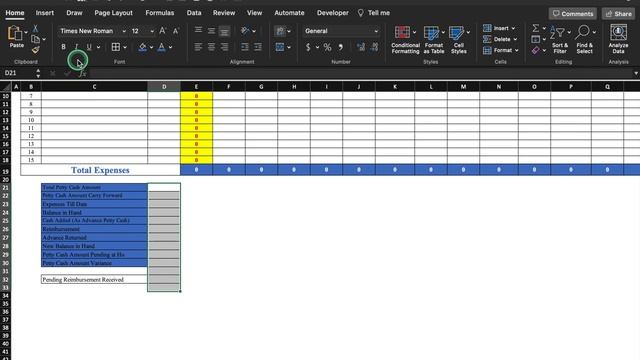Screen dimensions: 640x360
Task: Open the Font Color A swatch dropdown arrow
Action: tap(171, 47)
